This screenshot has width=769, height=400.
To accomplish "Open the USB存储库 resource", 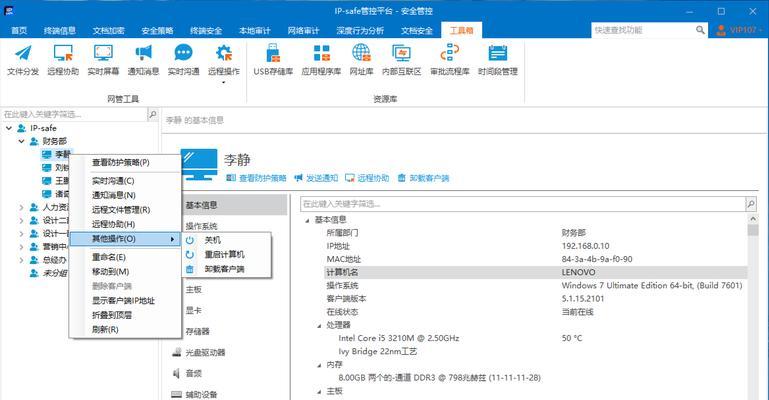I will pos(273,60).
